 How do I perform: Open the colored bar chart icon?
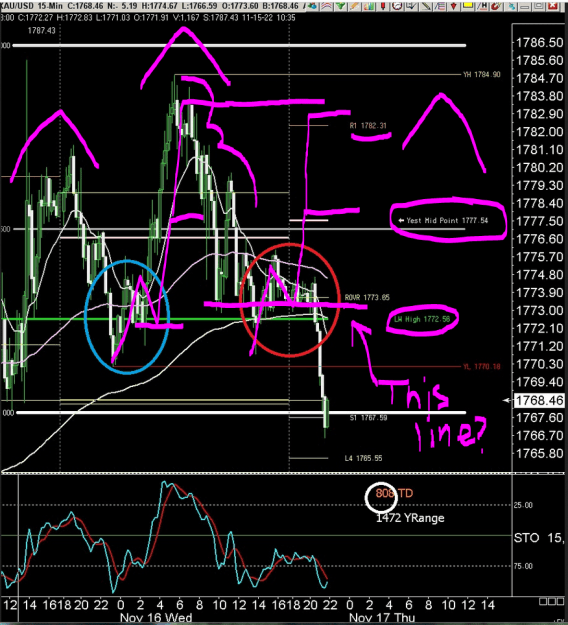369,6
